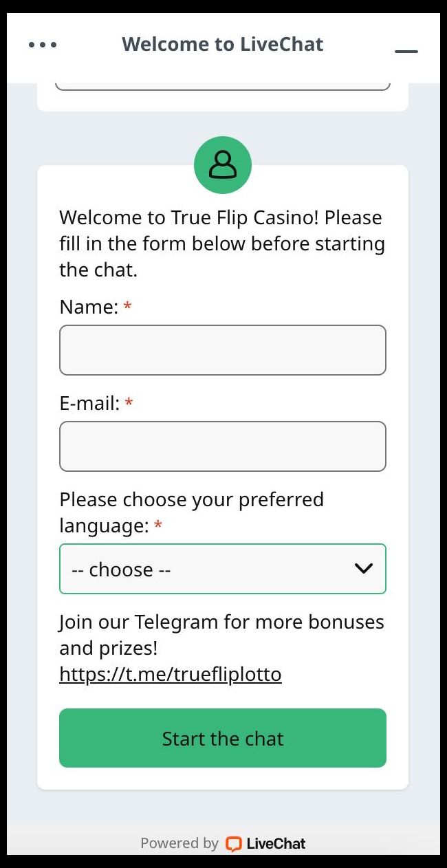Viewport: 447px width, 868px height.
Task: Click the red asterisk beside E-mail
Action: point(129,403)
